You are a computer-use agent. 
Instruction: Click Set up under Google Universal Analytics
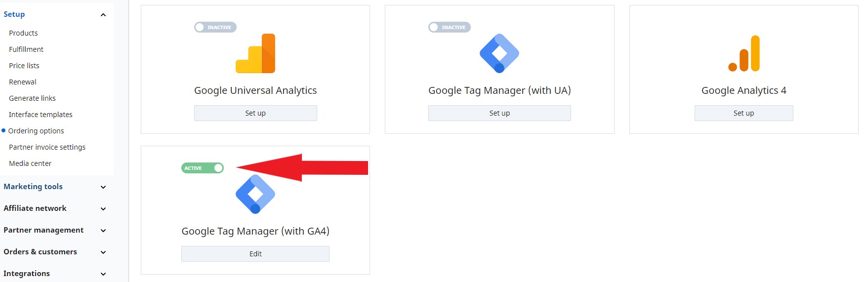(255, 113)
